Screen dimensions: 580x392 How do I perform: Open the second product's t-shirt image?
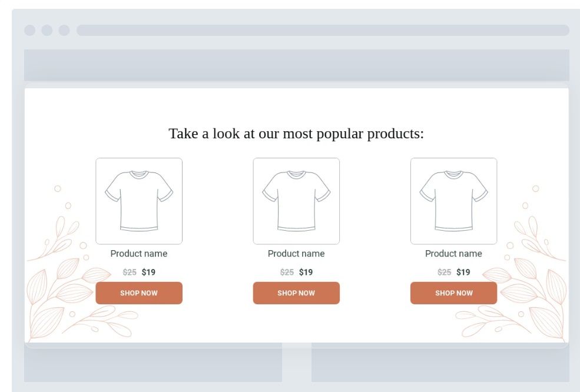click(296, 201)
